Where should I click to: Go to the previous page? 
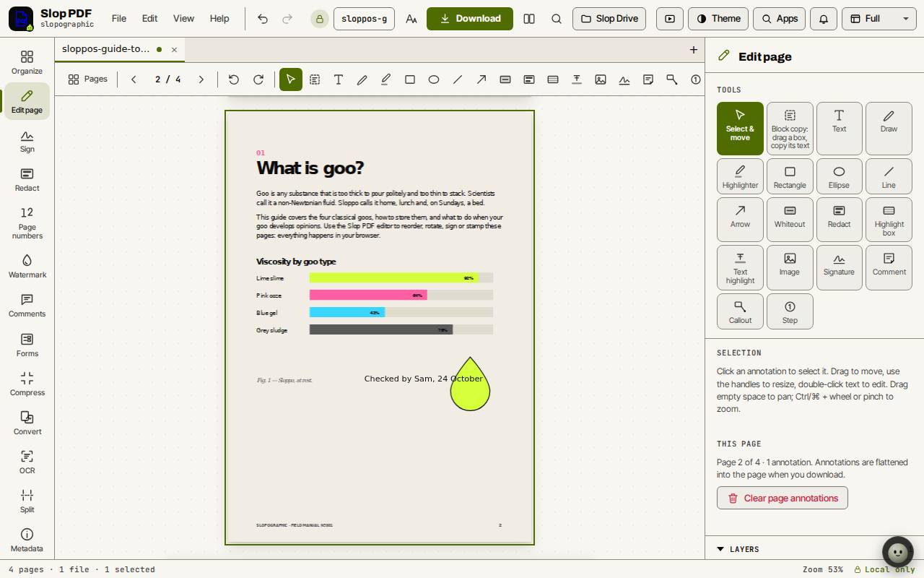(134, 79)
